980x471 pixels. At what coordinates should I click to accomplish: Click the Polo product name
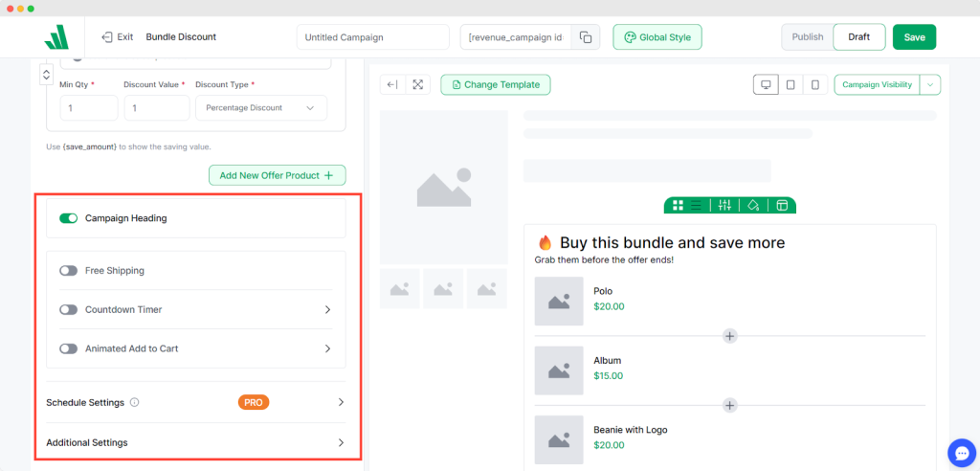click(603, 291)
